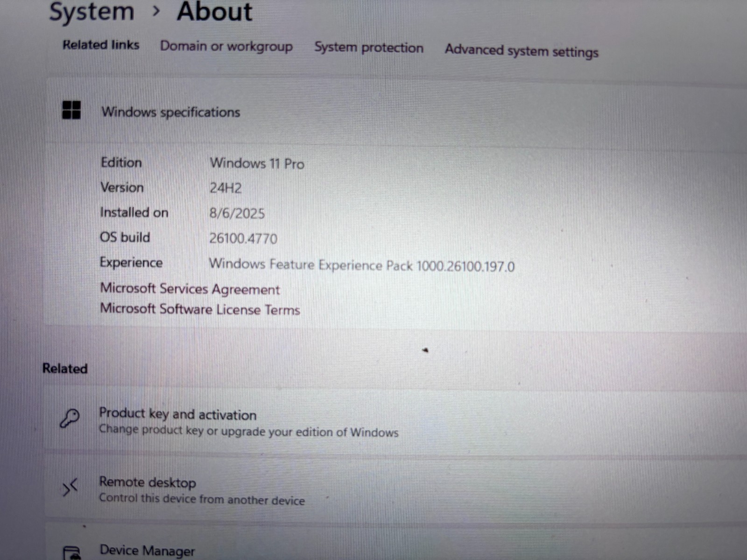Click the Device Manager icon
Viewport: 747px width, 560px height.
point(72,553)
